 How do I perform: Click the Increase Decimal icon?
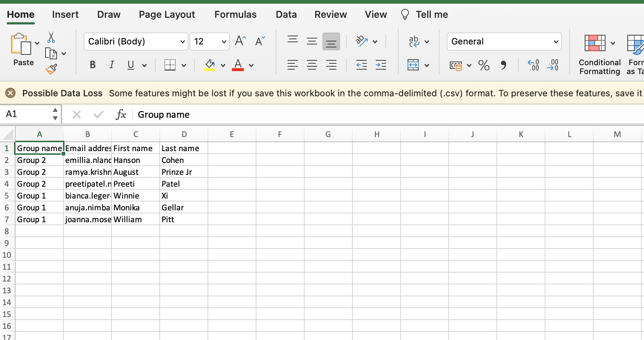(534, 66)
